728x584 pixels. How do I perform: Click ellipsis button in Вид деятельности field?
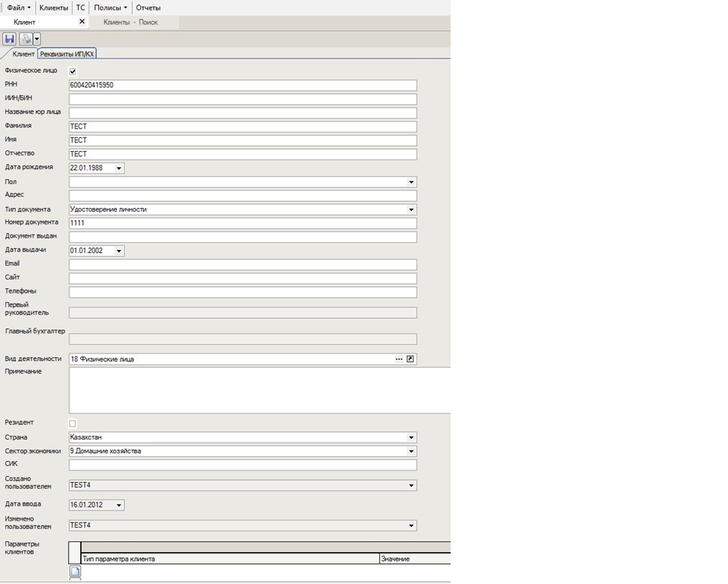tap(399, 359)
